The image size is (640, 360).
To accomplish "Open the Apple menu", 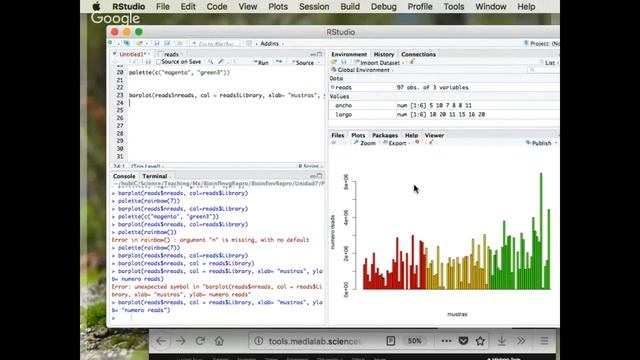I will [x=96, y=7].
